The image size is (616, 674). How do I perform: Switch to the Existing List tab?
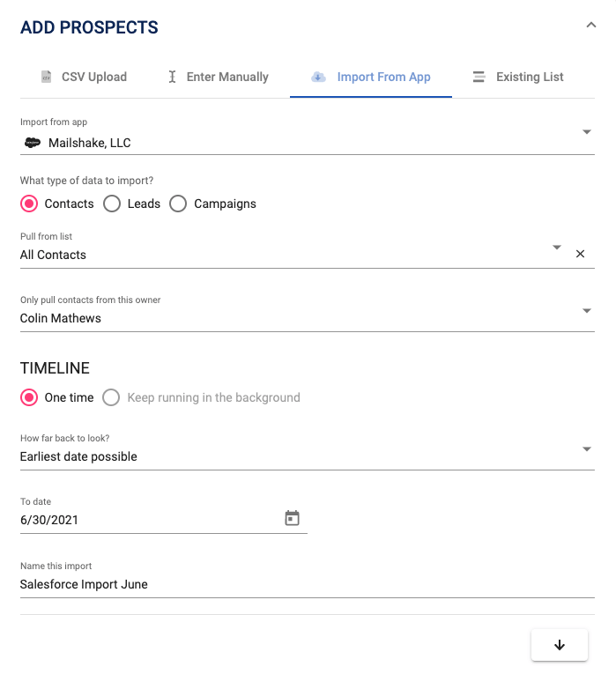point(518,77)
